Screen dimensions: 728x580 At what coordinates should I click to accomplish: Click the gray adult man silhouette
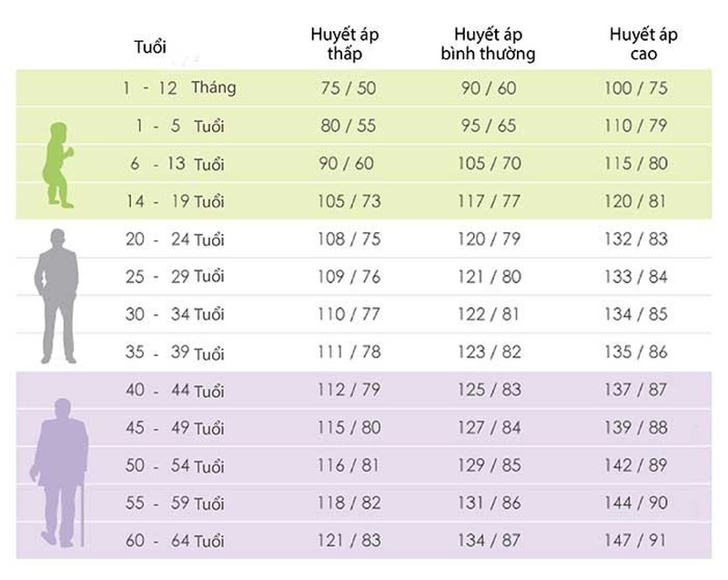tap(56, 296)
